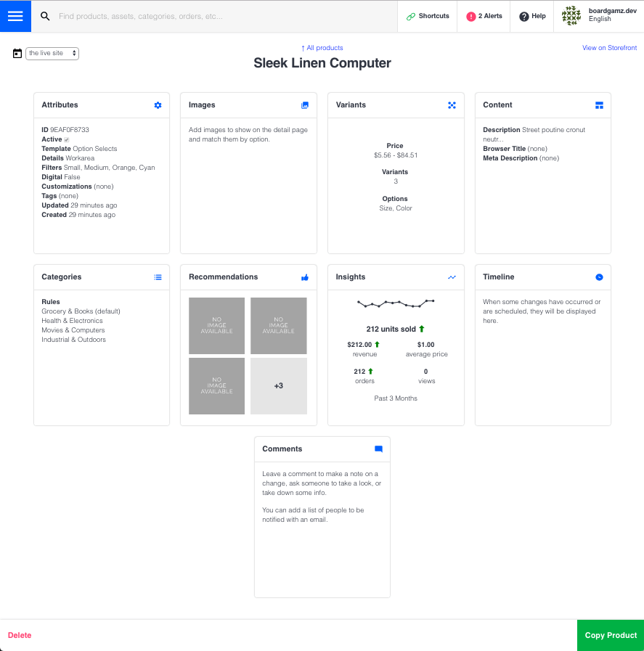
Task: Click the price range $5.56 - $84.51
Action: pyautogui.click(x=396, y=155)
